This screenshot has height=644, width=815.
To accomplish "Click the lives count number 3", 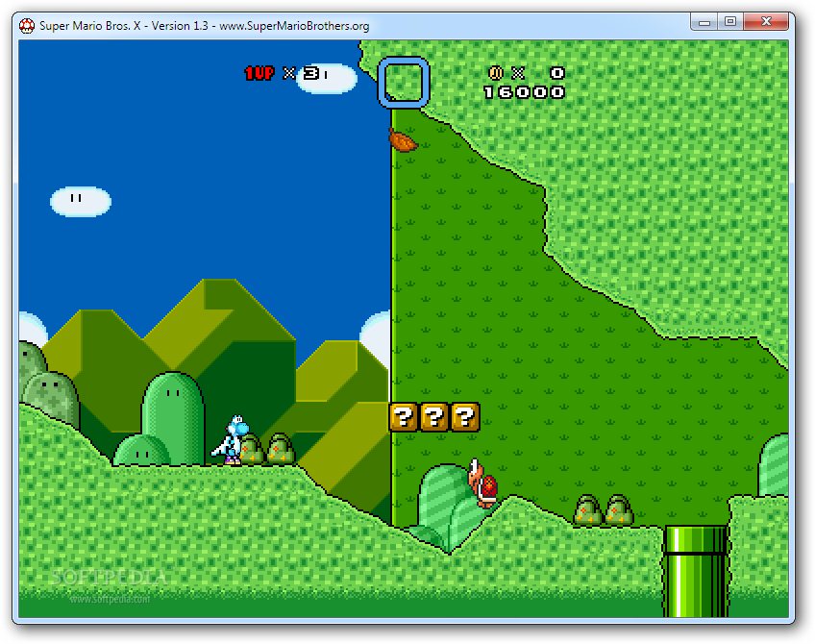I will click(311, 73).
